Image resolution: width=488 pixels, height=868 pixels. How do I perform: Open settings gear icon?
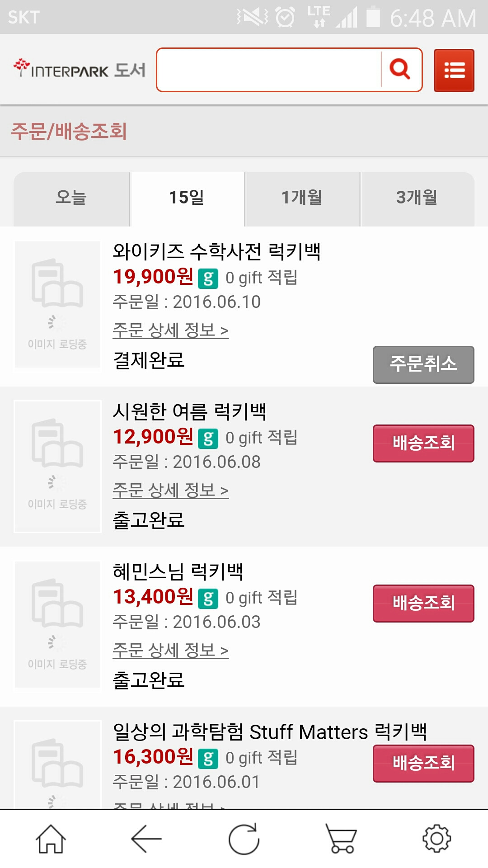point(437,839)
